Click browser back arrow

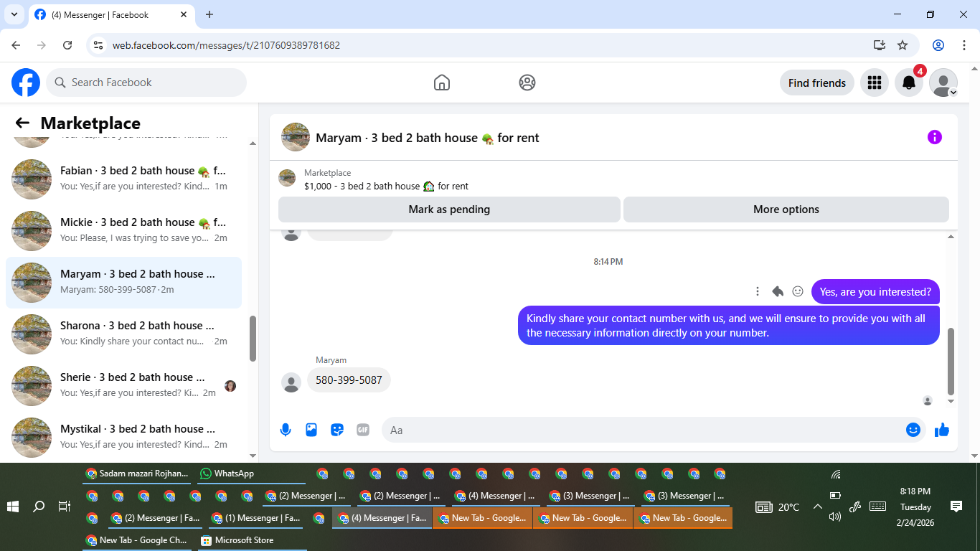pyautogui.click(x=16, y=45)
